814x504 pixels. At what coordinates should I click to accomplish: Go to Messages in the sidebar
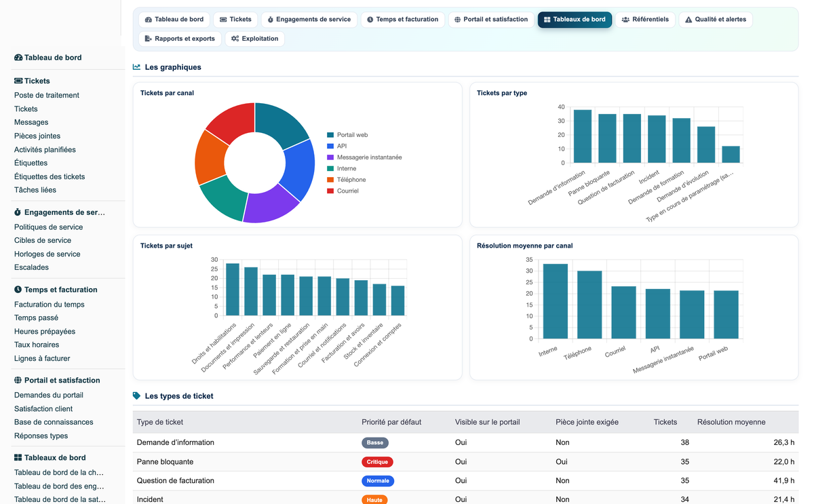click(x=31, y=123)
